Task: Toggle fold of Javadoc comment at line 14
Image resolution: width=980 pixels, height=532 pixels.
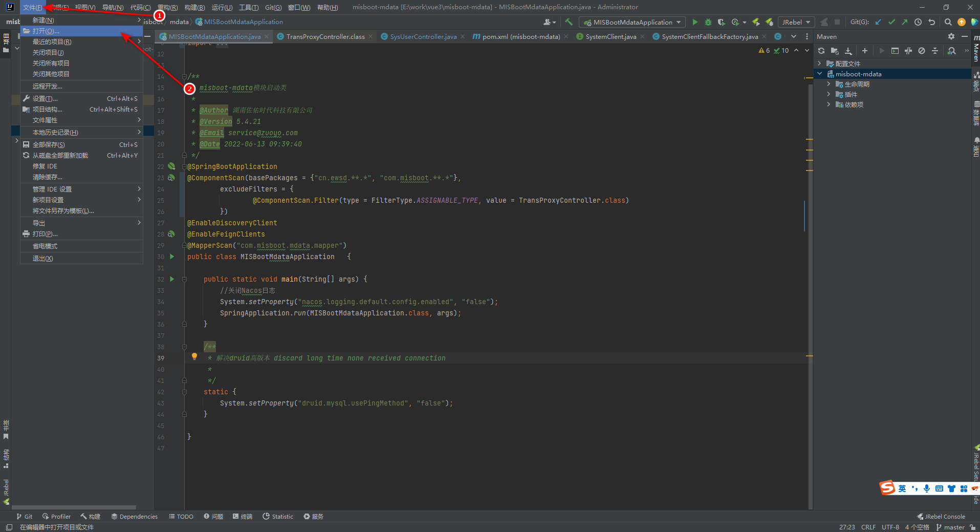Action: click(x=184, y=76)
